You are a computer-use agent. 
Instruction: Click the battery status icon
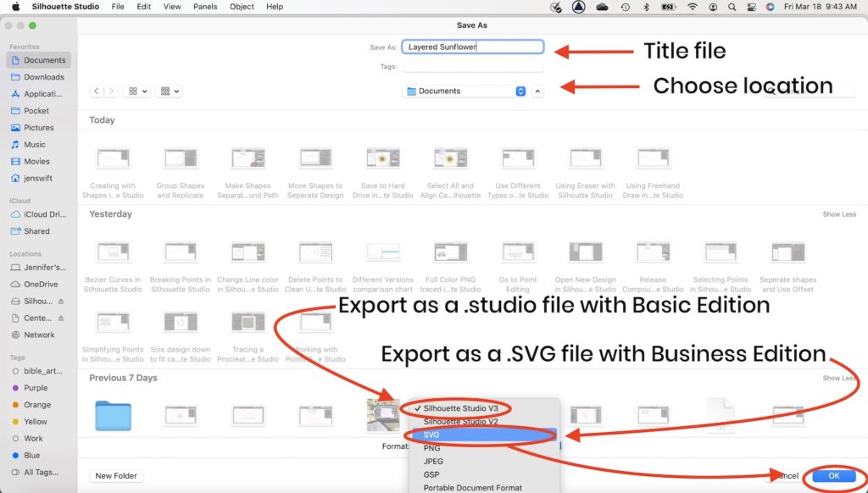click(669, 7)
